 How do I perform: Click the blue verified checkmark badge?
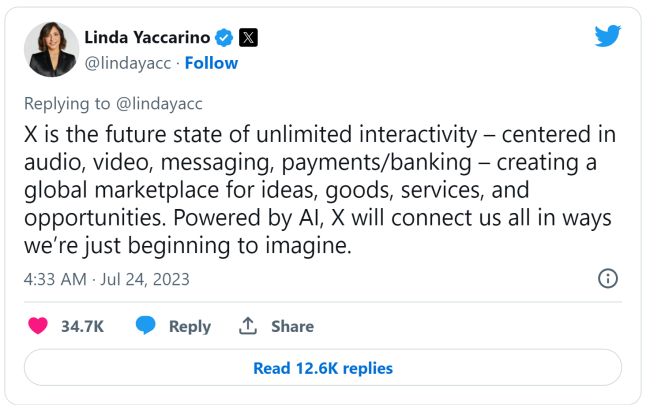point(225,38)
